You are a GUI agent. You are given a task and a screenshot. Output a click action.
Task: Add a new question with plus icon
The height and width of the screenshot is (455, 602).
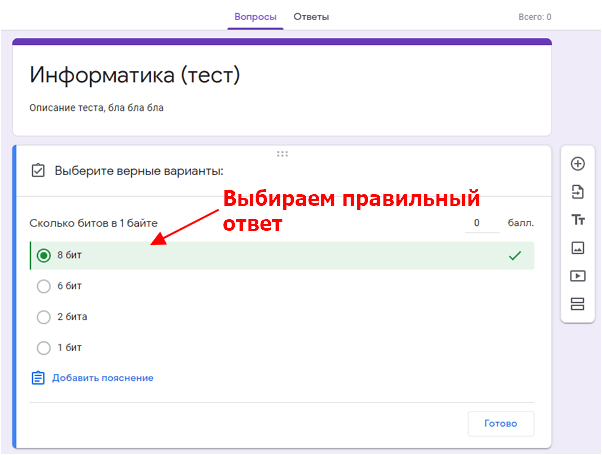coord(577,164)
